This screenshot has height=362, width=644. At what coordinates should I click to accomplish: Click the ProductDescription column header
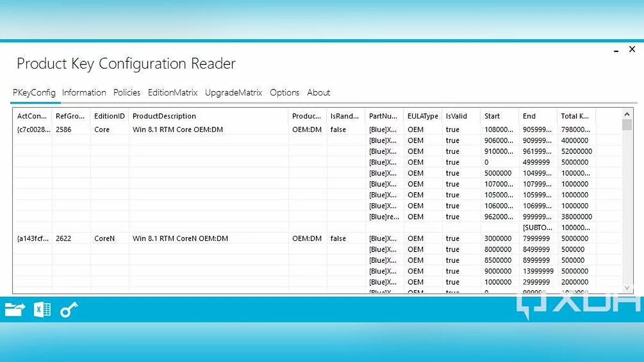coord(209,116)
